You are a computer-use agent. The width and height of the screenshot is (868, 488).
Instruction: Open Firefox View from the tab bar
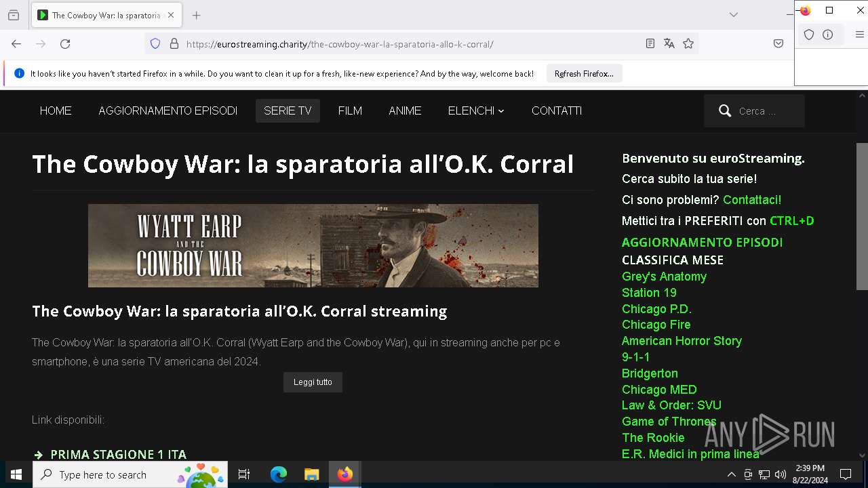[x=14, y=15]
